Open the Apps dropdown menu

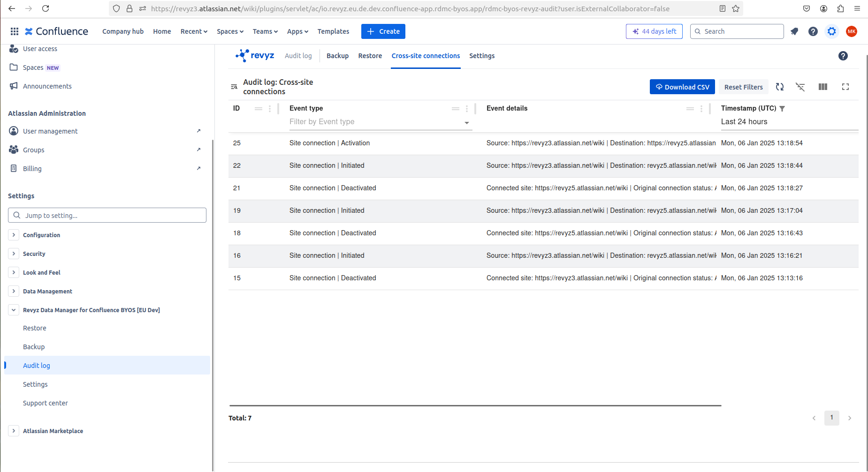tap(297, 31)
